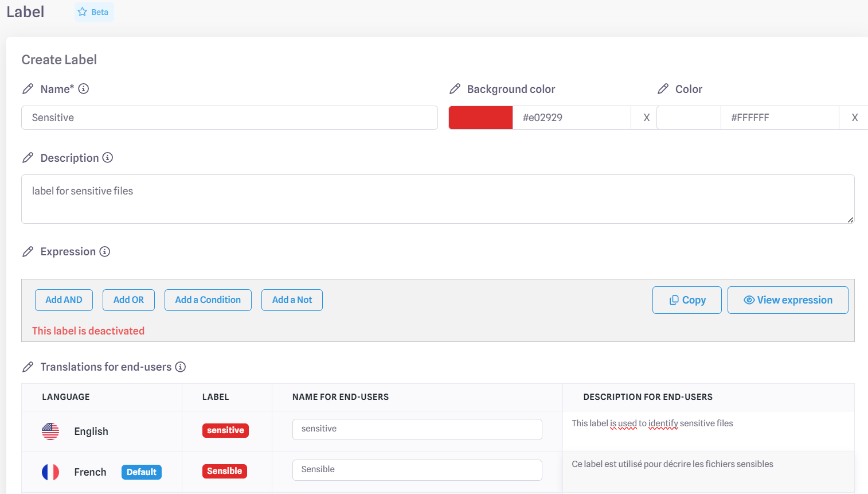
Task: Click the United States flag icon
Action: pos(50,431)
